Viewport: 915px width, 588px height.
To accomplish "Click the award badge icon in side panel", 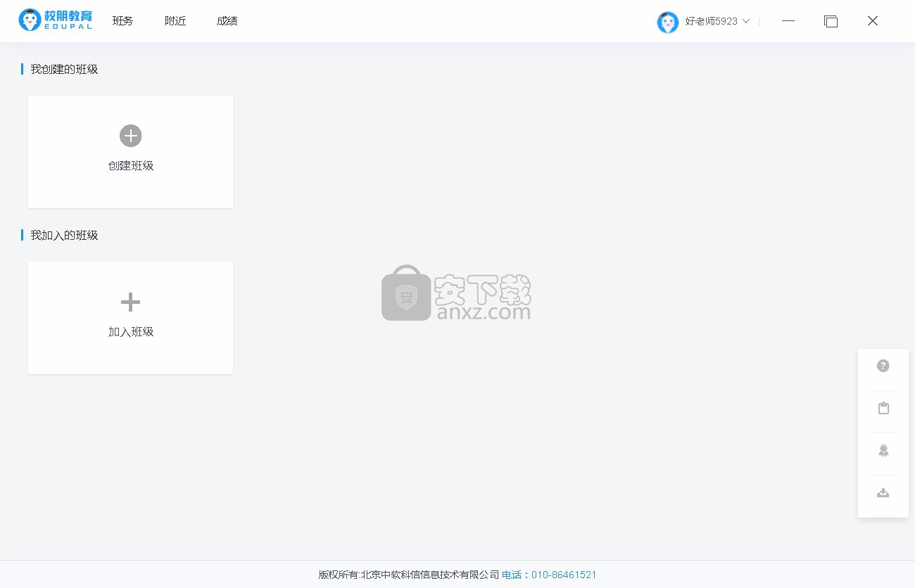I will tap(883, 451).
